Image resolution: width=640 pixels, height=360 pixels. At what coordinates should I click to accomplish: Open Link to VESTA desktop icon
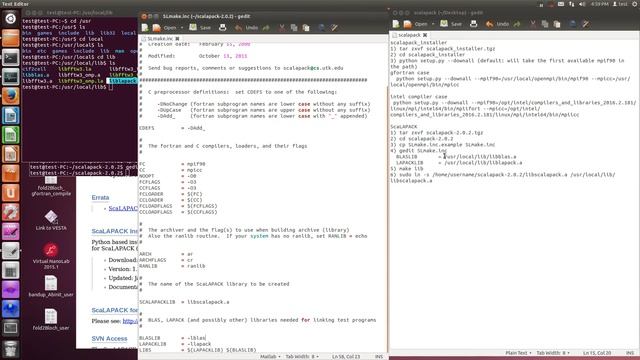coord(51,220)
